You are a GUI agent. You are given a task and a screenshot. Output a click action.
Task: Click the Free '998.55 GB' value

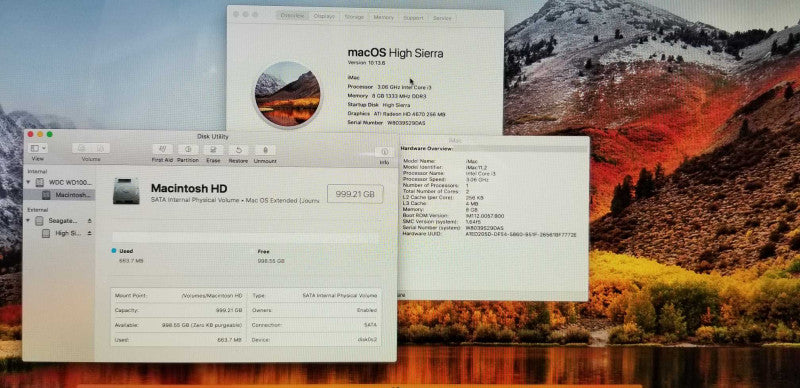coord(271,260)
